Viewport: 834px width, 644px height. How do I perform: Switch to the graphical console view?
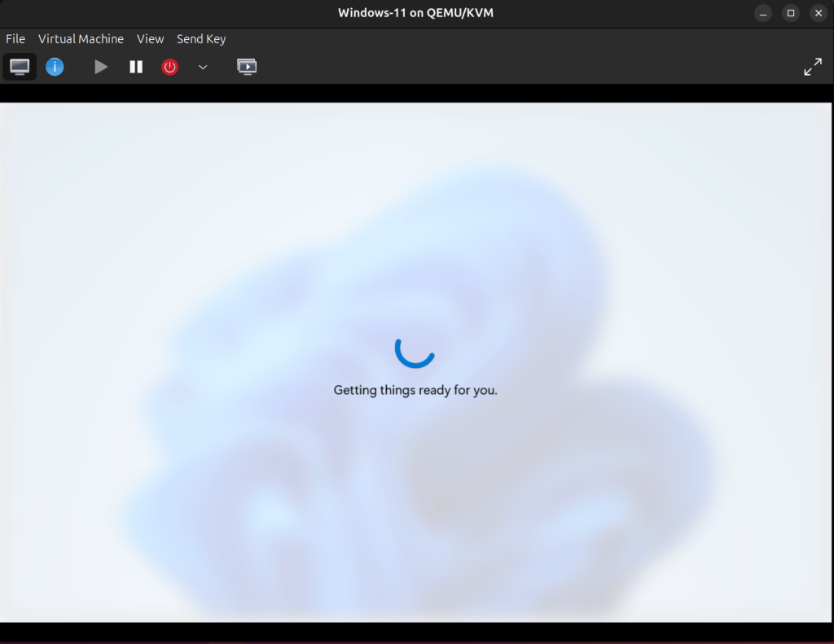(20, 66)
